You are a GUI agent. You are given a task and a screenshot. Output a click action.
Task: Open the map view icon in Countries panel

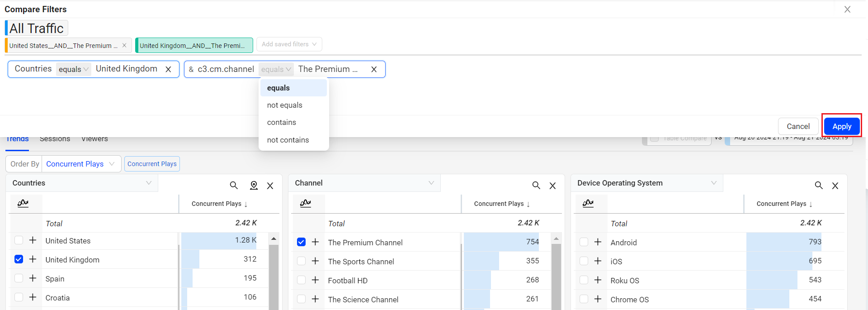[254, 185]
